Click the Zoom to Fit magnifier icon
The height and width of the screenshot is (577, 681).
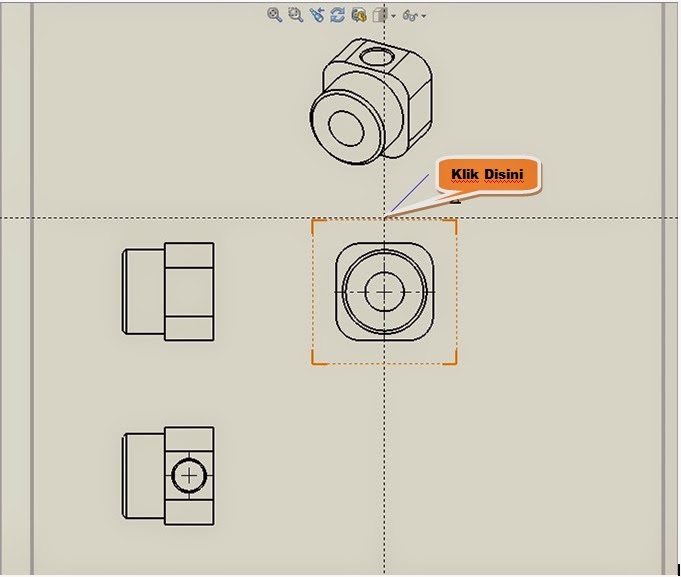pos(274,15)
